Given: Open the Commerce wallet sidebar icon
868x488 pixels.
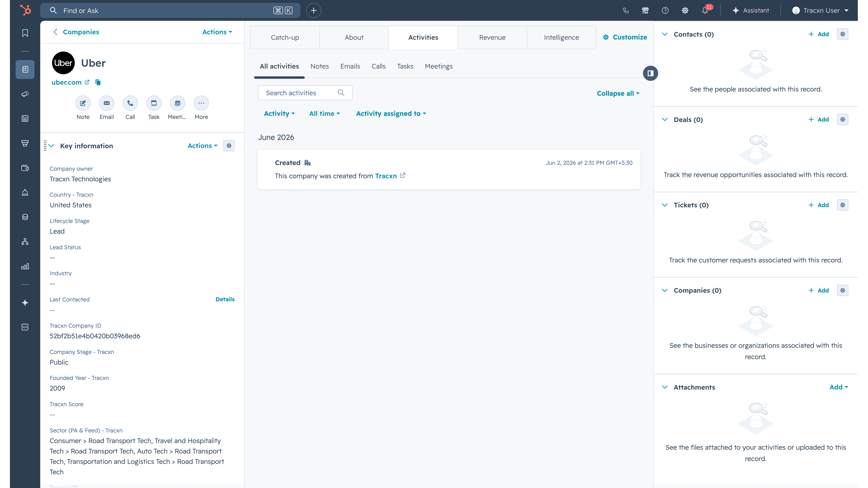Looking at the screenshot, I should (x=25, y=168).
